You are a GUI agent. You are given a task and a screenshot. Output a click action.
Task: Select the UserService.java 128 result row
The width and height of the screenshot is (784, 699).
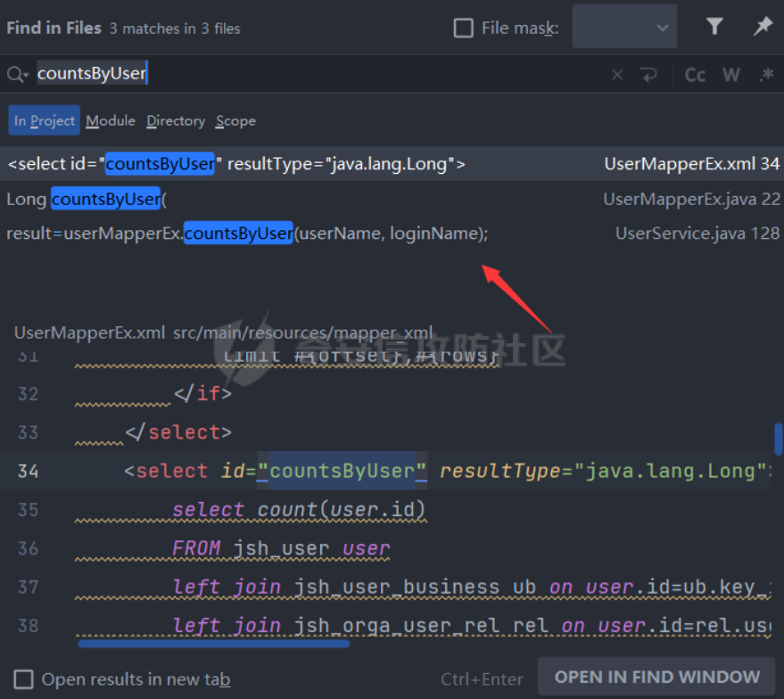pos(392,234)
